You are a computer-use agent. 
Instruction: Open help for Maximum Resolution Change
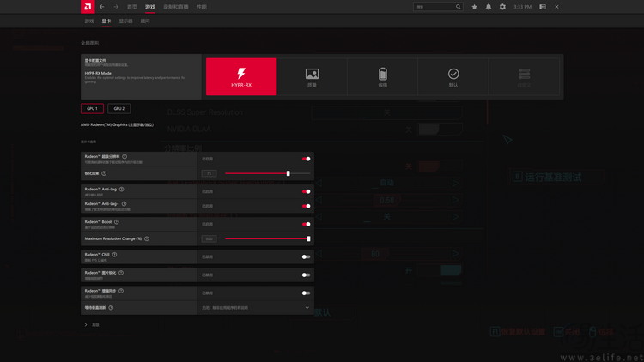[x=147, y=238]
